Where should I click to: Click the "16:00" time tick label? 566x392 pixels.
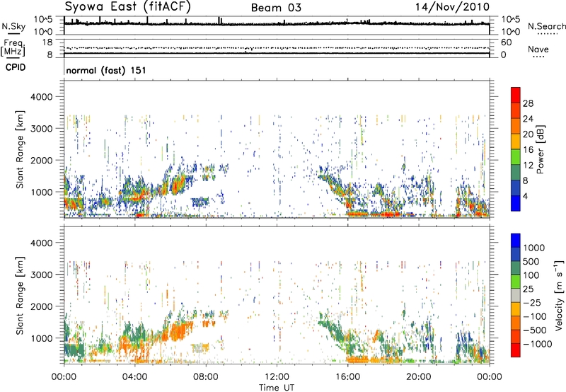[347, 377]
